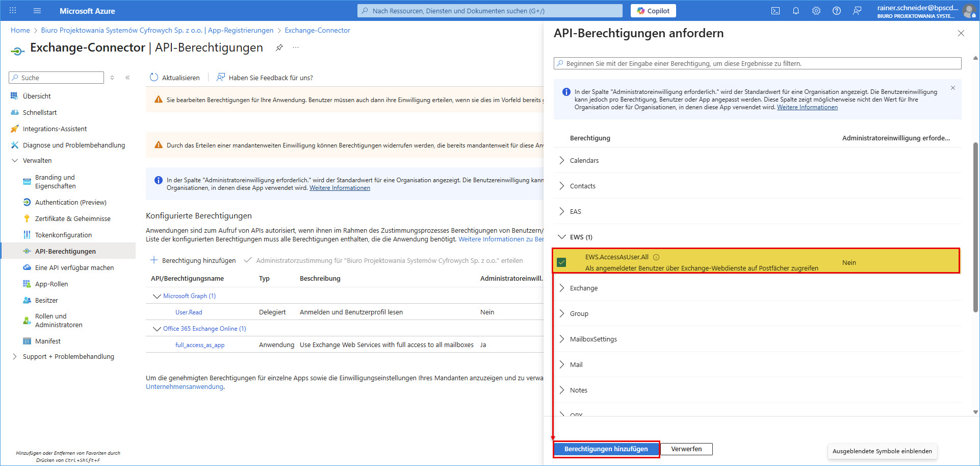Pin the Exchange-Connector page
Image resolution: width=980 pixels, height=466 pixels.
(279, 47)
